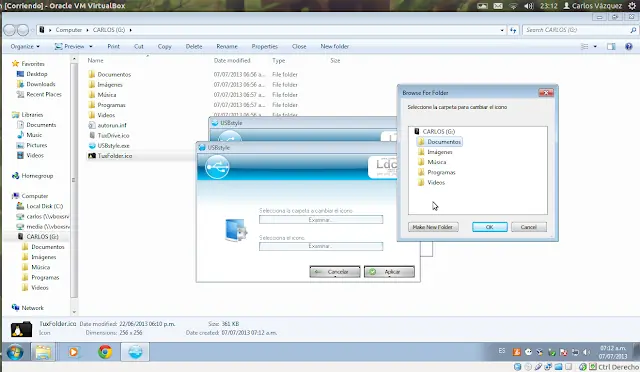The width and height of the screenshot is (640, 372).
Task: Click Delete in the Explorer toolbar
Action: pyautogui.click(x=194, y=47)
